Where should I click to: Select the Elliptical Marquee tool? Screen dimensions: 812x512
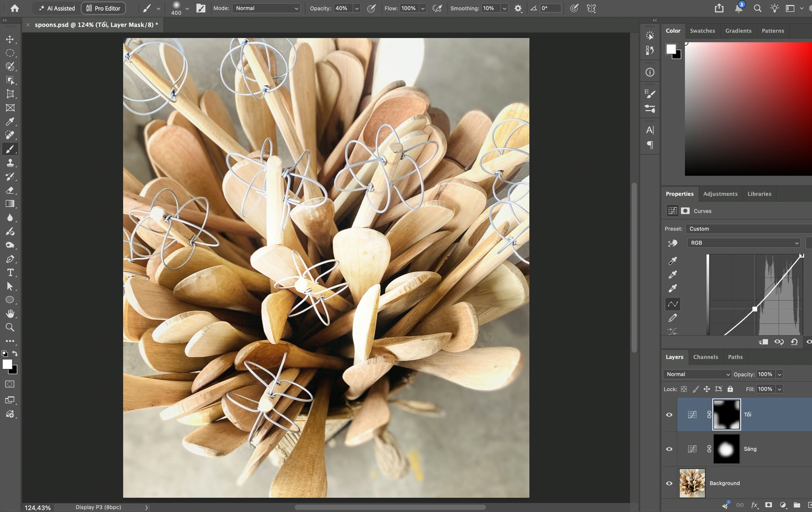coord(10,53)
